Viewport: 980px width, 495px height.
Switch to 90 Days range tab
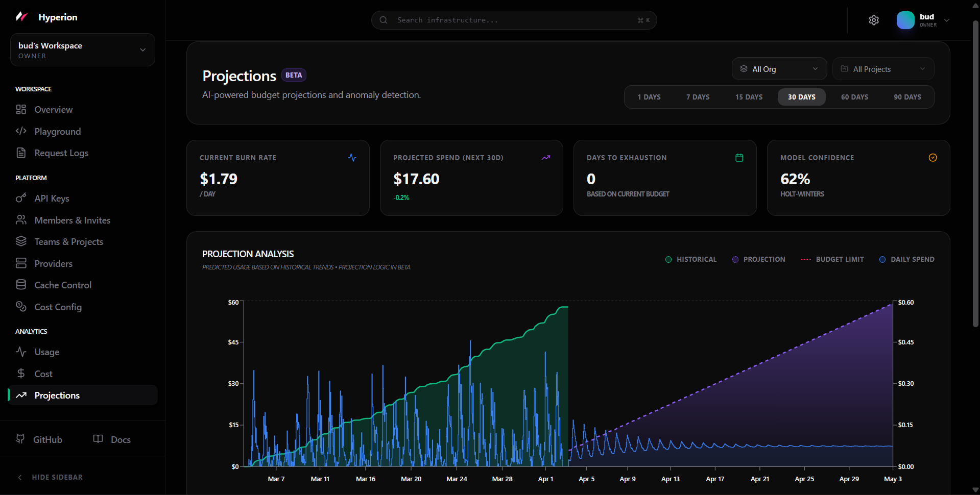907,97
